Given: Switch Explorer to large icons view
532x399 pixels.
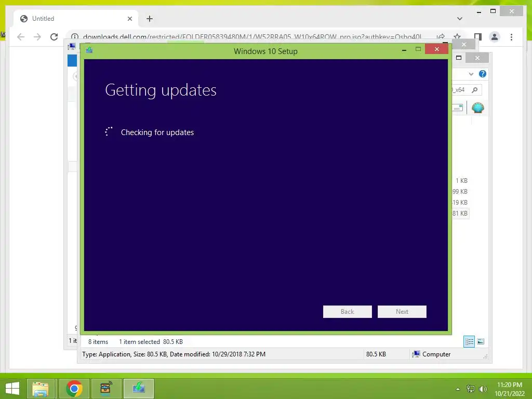Looking at the screenshot, I should (x=481, y=341).
